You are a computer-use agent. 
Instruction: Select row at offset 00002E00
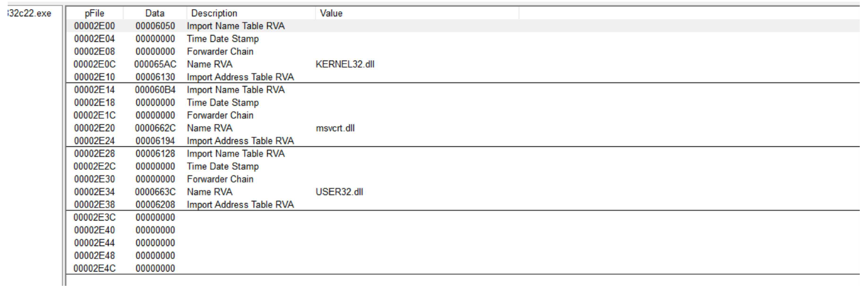tap(94, 26)
